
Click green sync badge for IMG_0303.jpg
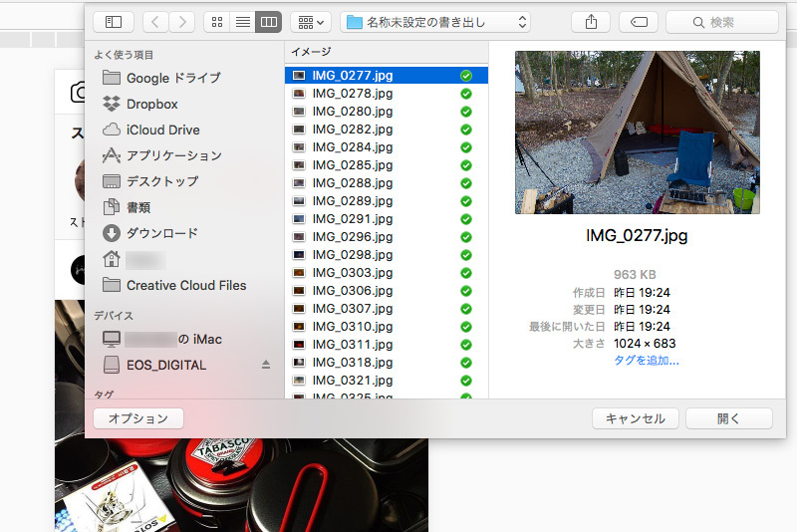coord(465,273)
